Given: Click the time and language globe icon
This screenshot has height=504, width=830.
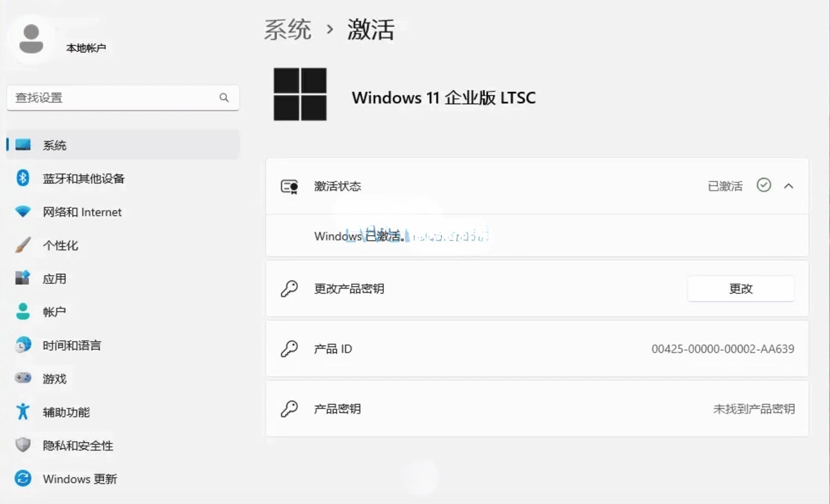Looking at the screenshot, I should click(23, 345).
